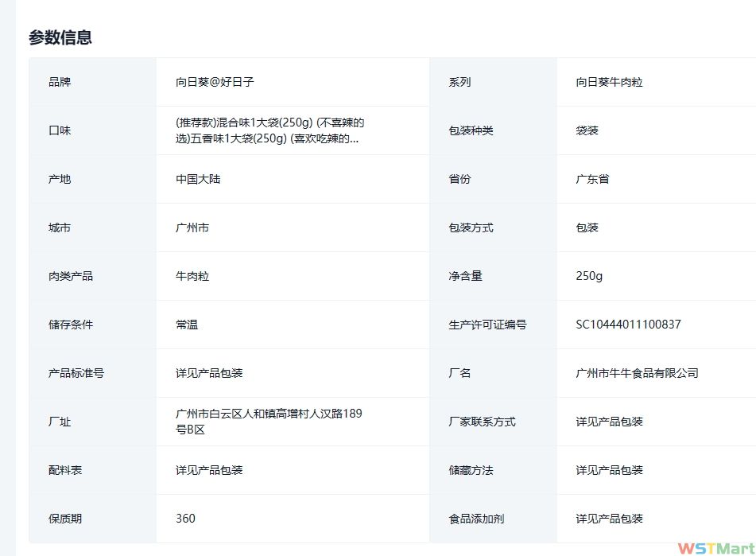
Task: Click the 食品添加剂 label cell
Action: coord(476,519)
